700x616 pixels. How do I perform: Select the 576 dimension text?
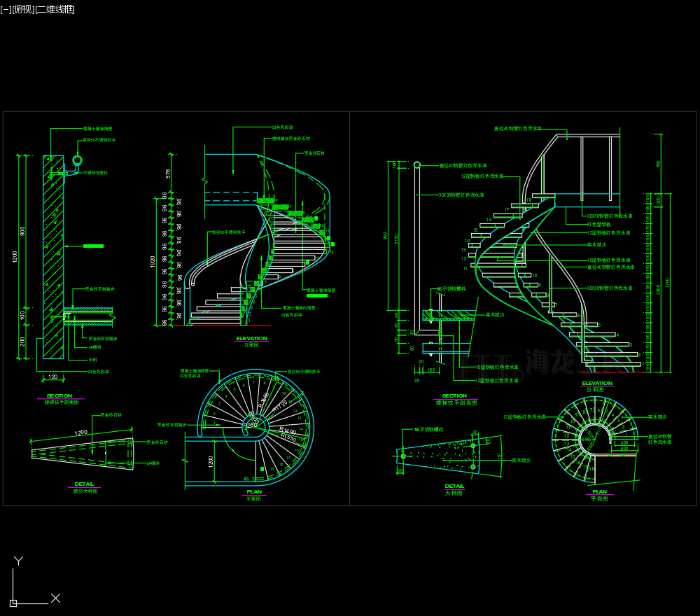click(x=168, y=172)
